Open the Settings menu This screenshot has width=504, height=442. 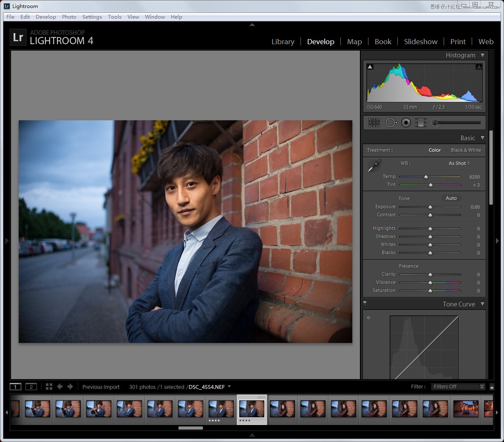tap(92, 17)
